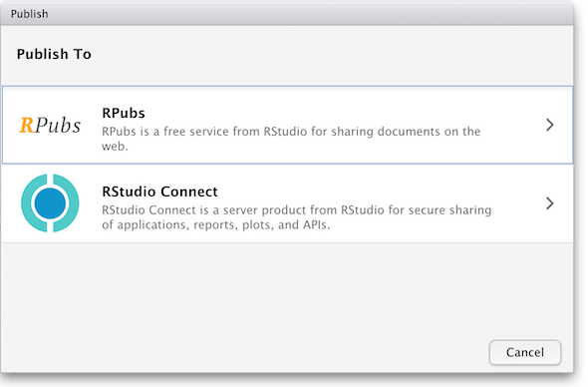Screen dimensions: 588x387
Task: Click the RStudio Connect circular logo
Action: click(50, 203)
